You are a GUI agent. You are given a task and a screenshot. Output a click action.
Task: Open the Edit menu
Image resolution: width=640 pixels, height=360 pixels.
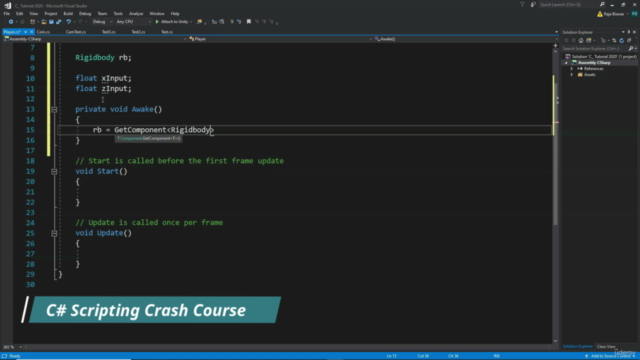tap(19, 13)
